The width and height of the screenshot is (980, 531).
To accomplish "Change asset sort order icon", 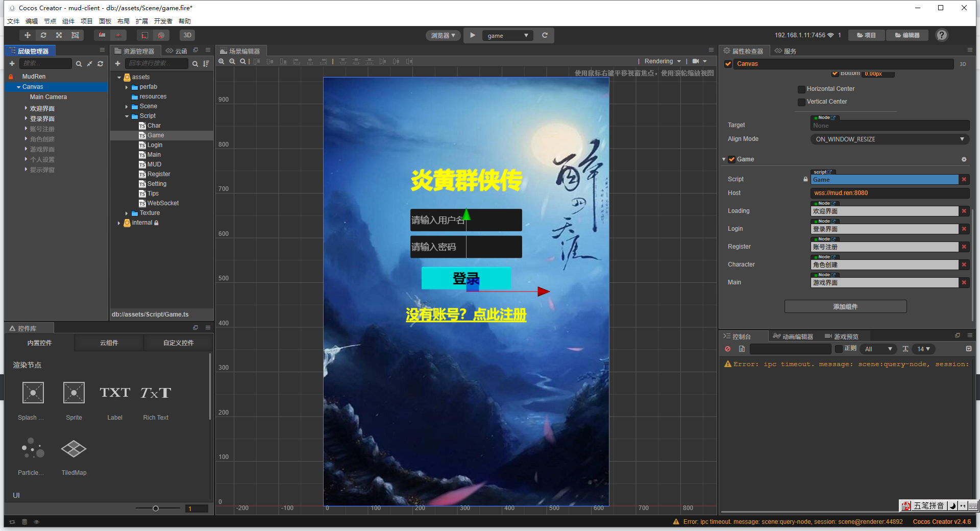I will point(206,63).
